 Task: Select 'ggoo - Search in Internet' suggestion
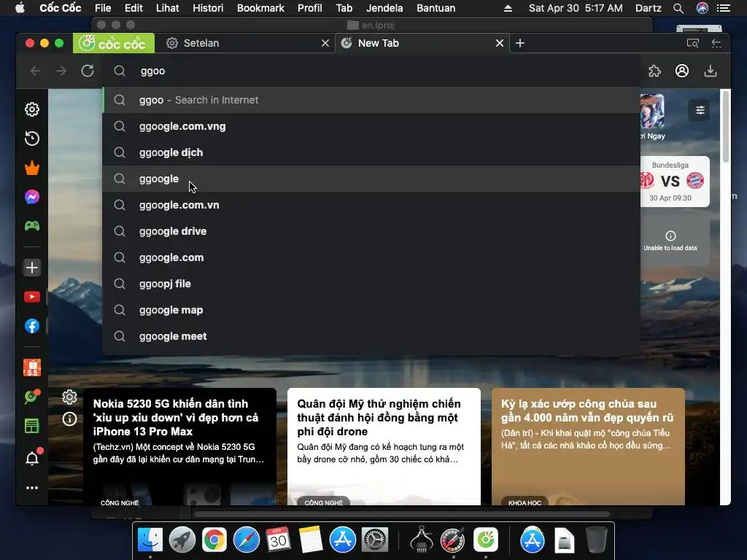pyautogui.click(x=371, y=100)
